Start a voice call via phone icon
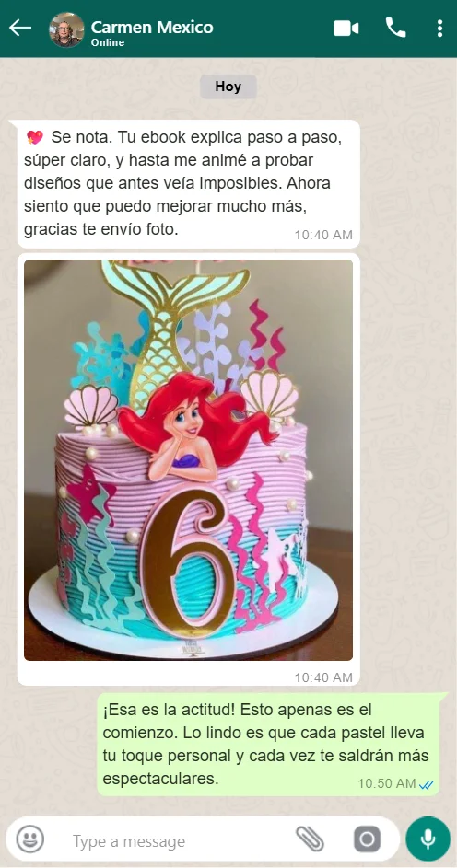 coord(395,28)
